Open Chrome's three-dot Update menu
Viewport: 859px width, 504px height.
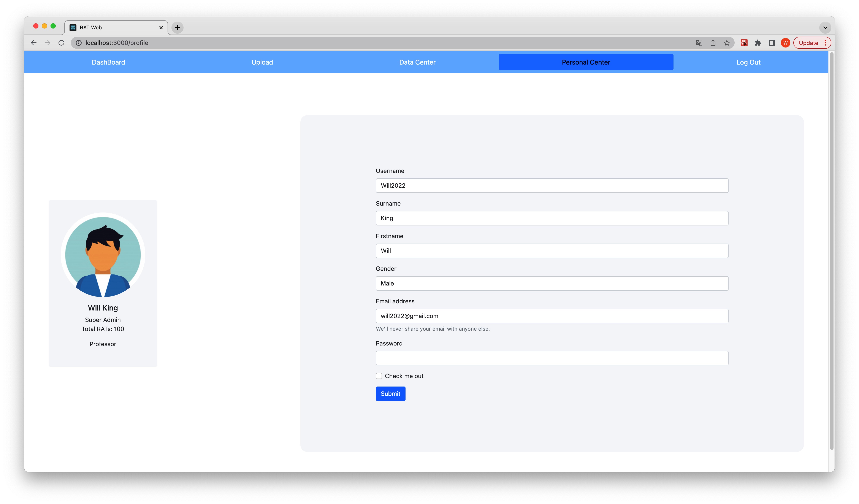(x=825, y=43)
